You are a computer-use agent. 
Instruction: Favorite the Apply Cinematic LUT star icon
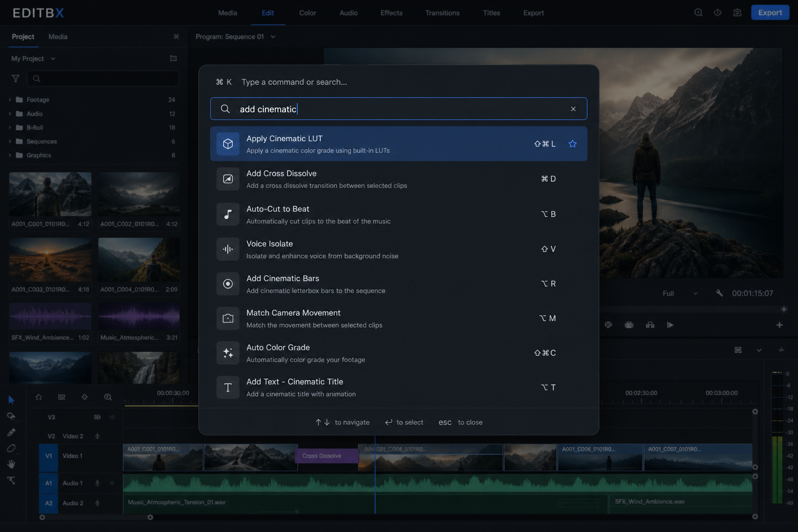[573, 144]
